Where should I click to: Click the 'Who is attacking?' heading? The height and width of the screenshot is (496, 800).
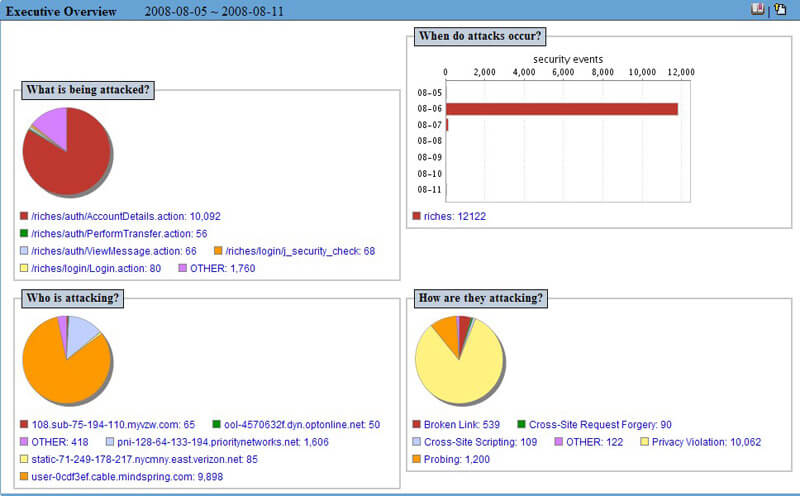coord(72,298)
